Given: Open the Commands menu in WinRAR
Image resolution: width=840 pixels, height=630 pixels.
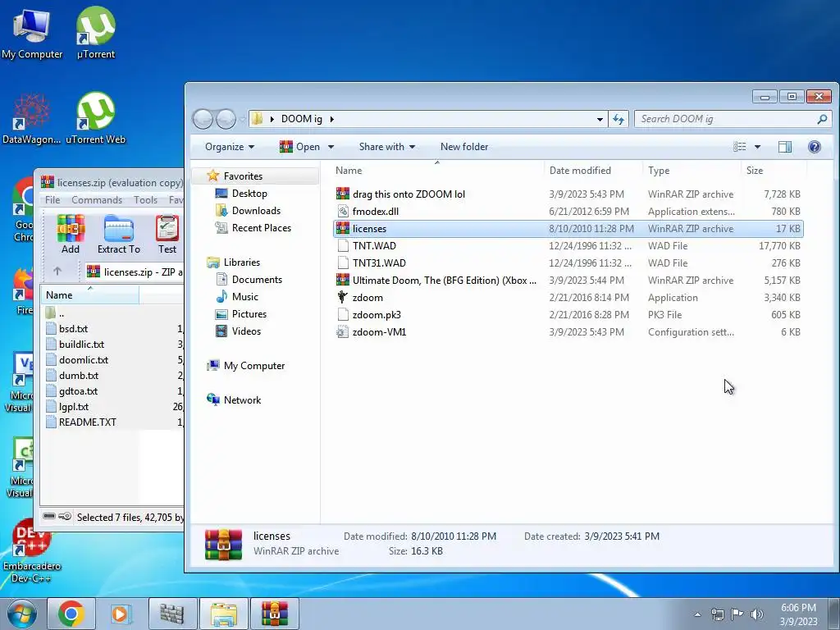Looking at the screenshot, I should tap(97, 200).
